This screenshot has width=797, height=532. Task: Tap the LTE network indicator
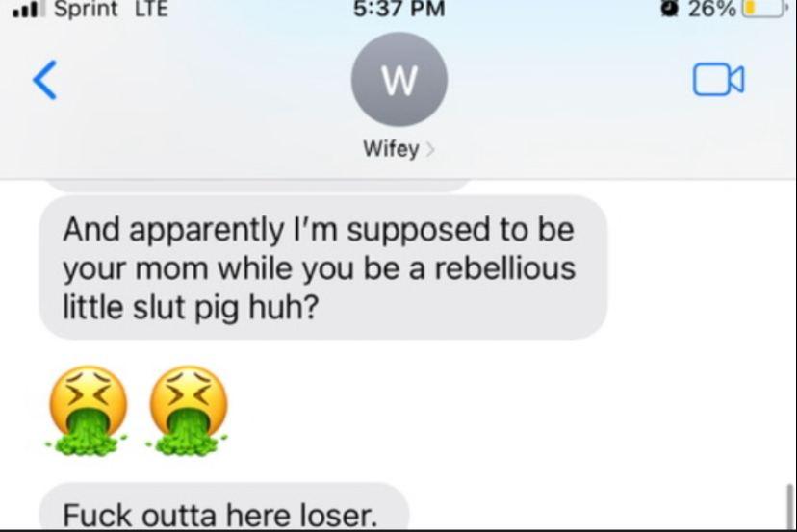(151, 9)
